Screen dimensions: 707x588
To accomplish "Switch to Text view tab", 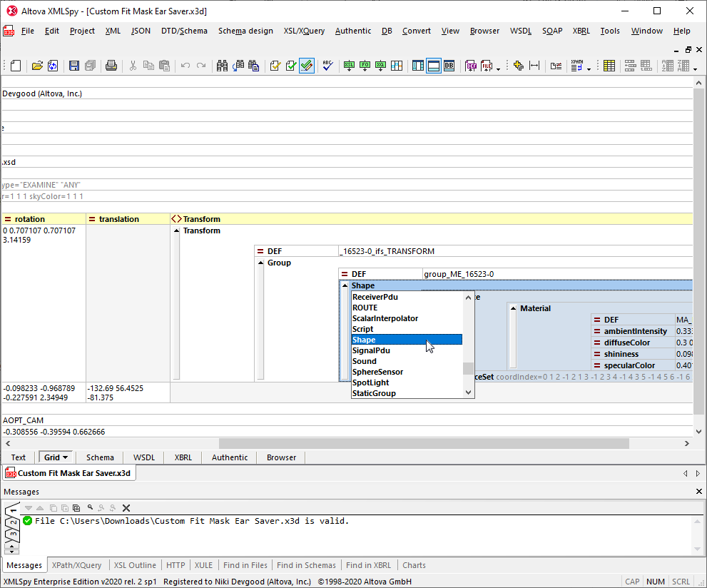I will 19,457.
